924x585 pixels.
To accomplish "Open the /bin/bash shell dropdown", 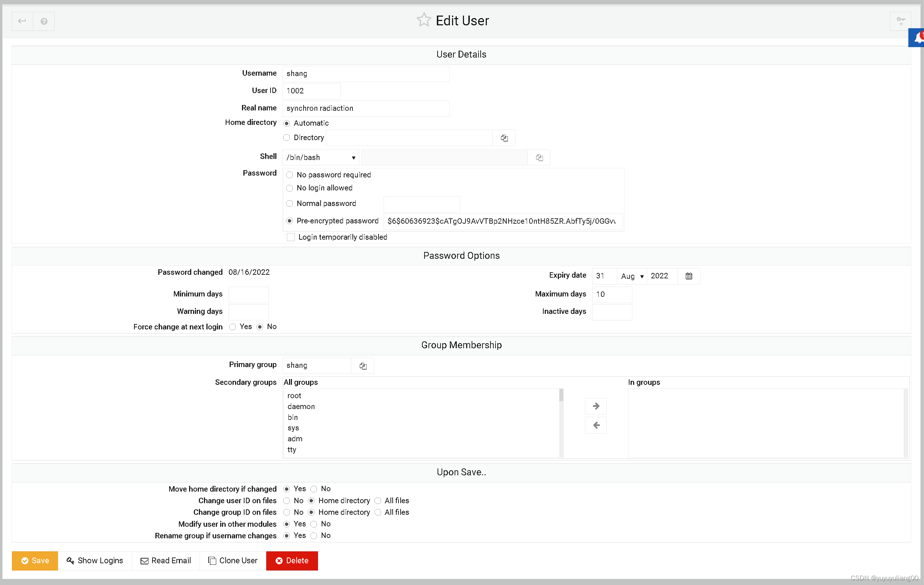I will click(321, 158).
